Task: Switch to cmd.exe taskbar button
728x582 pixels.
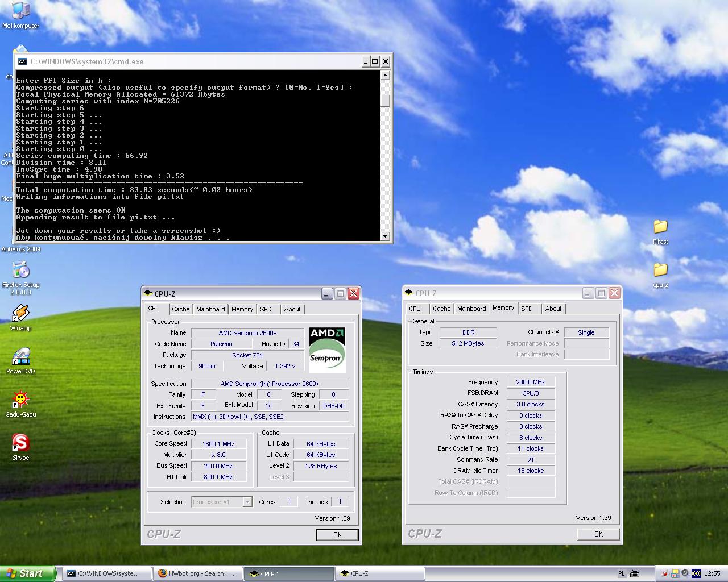Action: click(106, 573)
